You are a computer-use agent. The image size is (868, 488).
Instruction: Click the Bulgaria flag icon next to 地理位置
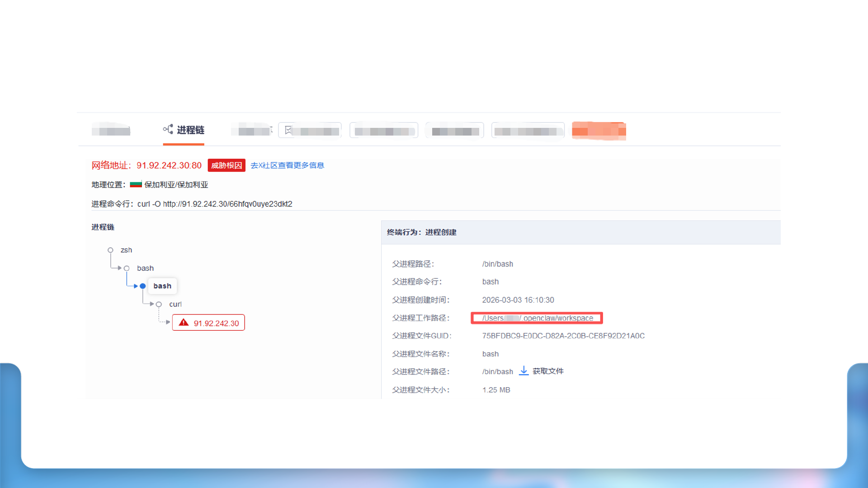136,184
